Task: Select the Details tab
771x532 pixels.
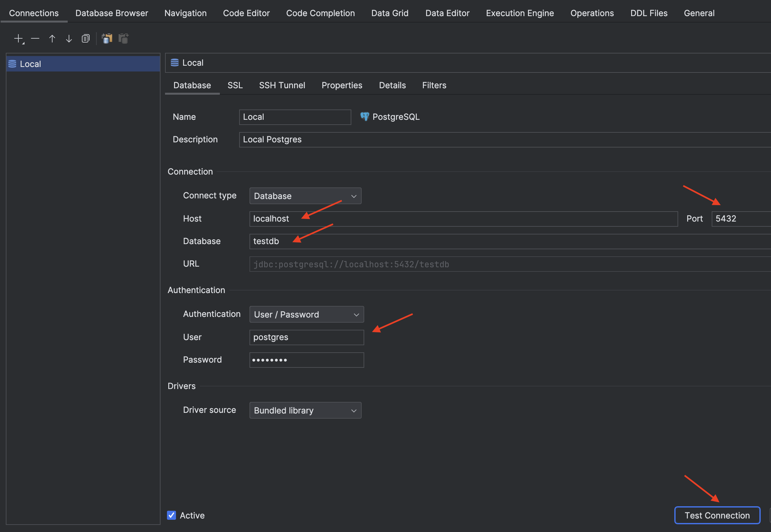Action: click(392, 85)
